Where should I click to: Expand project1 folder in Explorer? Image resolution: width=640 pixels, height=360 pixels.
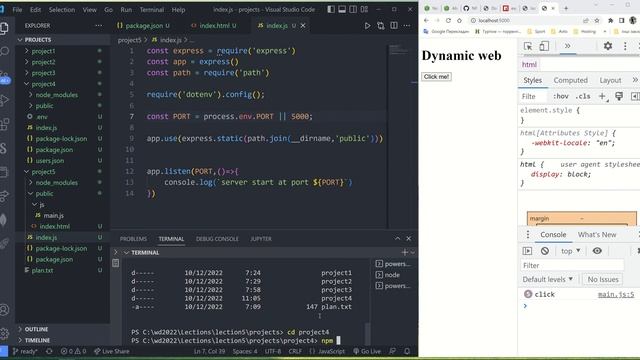(43, 51)
